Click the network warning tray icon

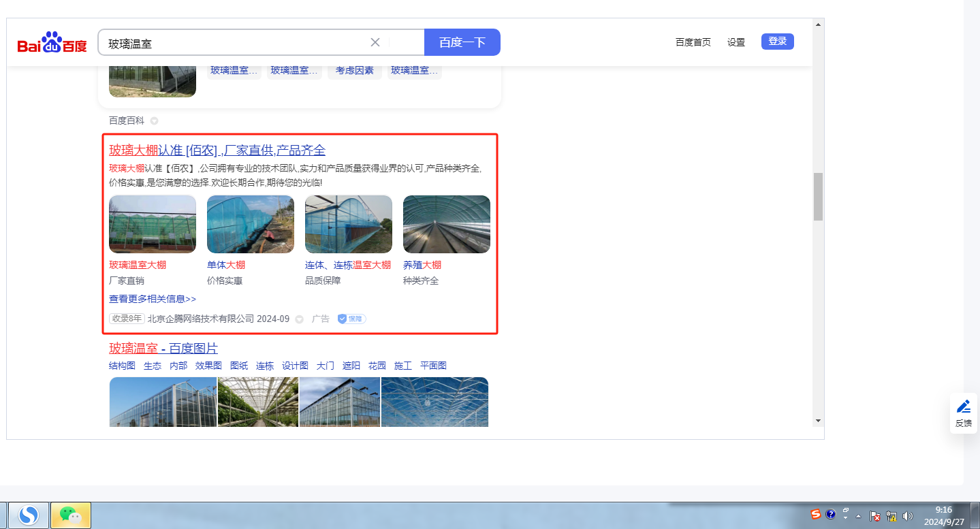tap(891, 516)
